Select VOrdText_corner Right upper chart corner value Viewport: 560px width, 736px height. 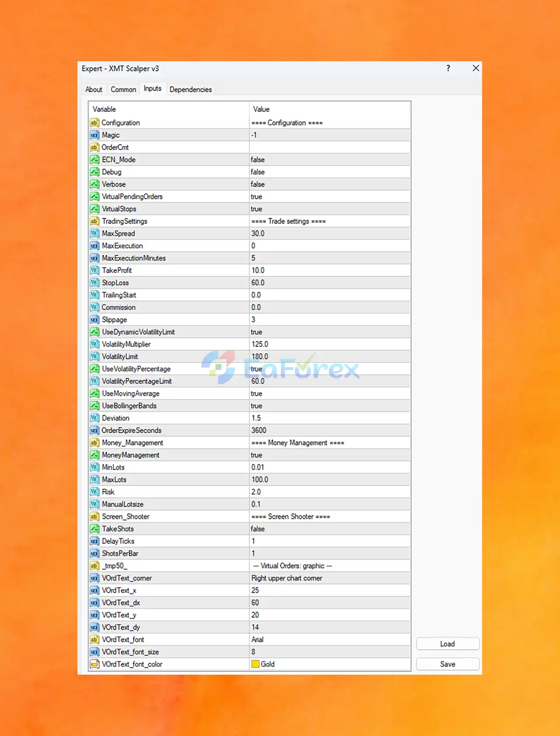(x=287, y=578)
